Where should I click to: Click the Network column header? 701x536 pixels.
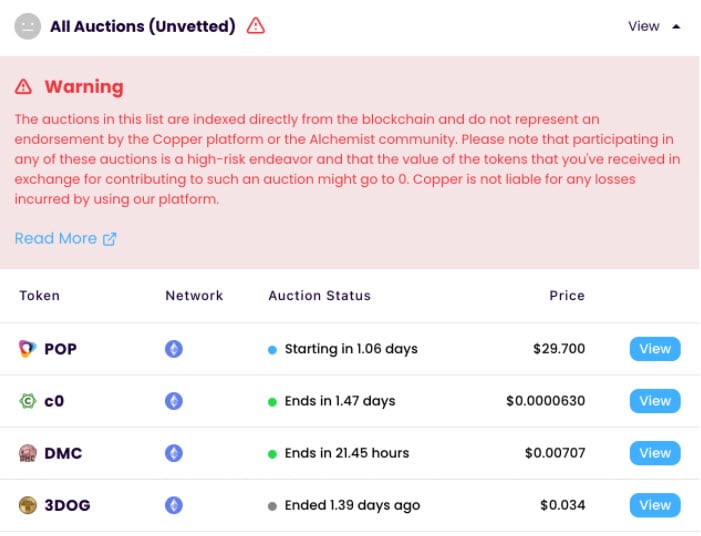click(x=194, y=295)
